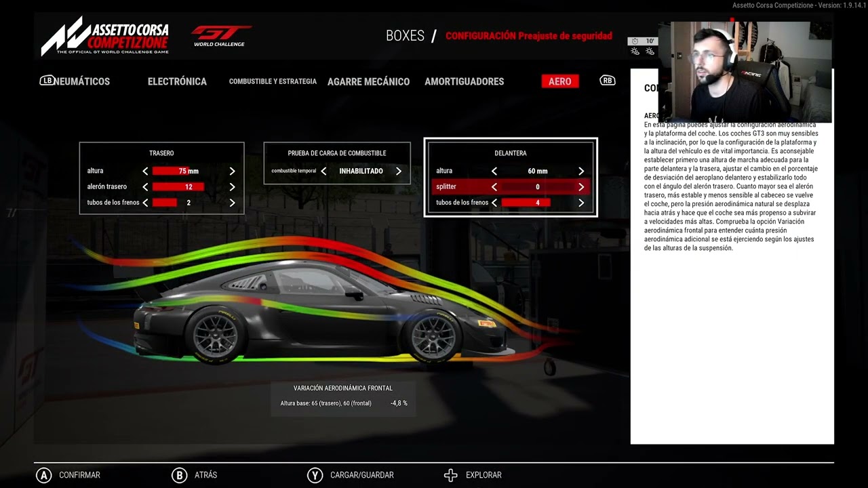Click the A button CONFIRMAR icon
This screenshot has width=868, height=488.
pos(44,475)
